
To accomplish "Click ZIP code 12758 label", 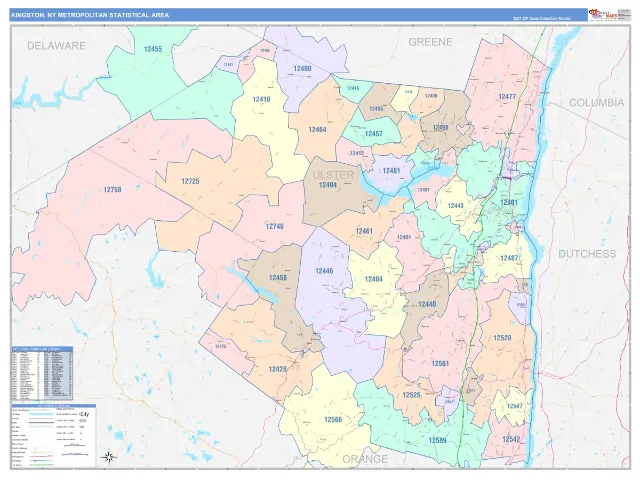I will pos(112,190).
